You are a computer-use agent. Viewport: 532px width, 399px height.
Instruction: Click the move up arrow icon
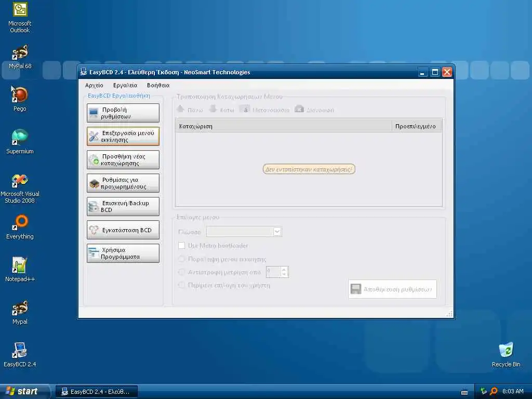pyautogui.click(x=180, y=109)
